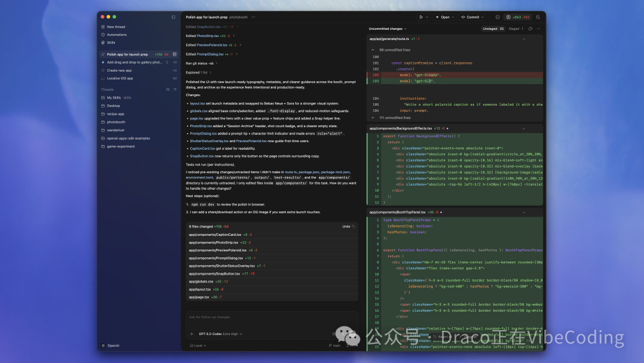The height and width of the screenshot is (363, 644).
Task: Click the 'Ask for follow-up changes' input field
Action: [x=239, y=317]
